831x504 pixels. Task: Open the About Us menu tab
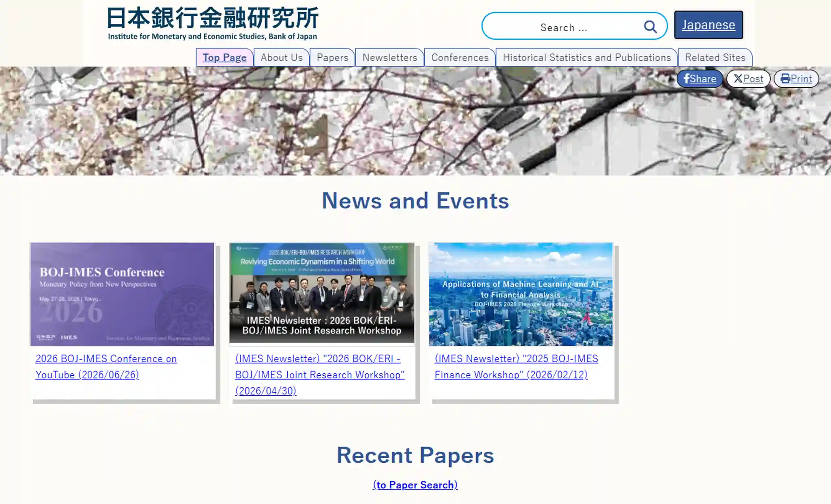(x=282, y=57)
